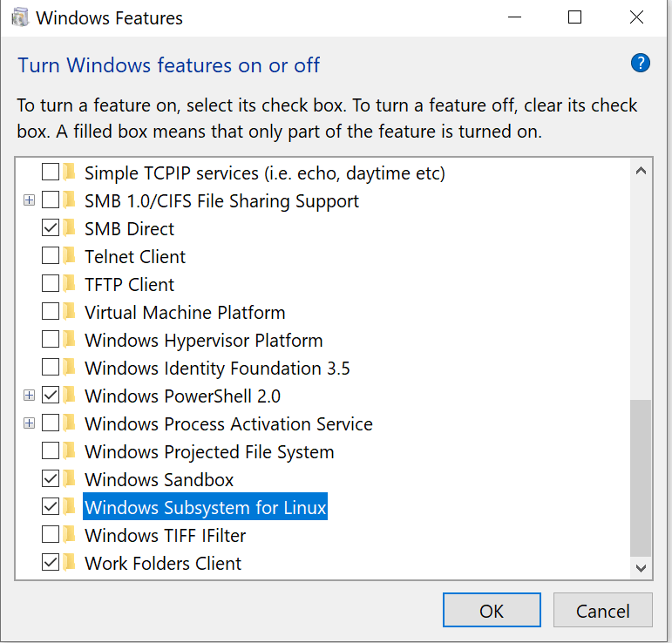
Task: Select the Telnet Client label
Action: (x=135, y=257)
